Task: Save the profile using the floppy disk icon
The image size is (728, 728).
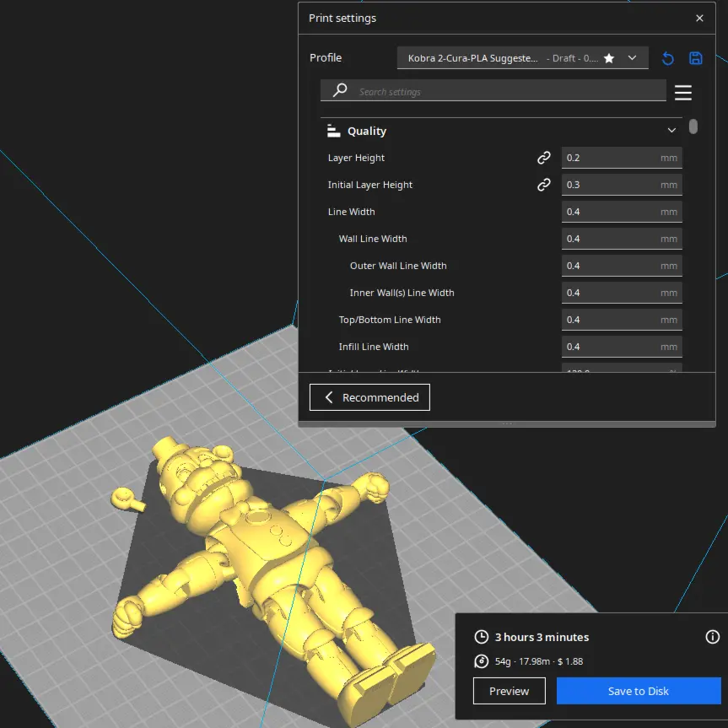Action: pos(695,58)
